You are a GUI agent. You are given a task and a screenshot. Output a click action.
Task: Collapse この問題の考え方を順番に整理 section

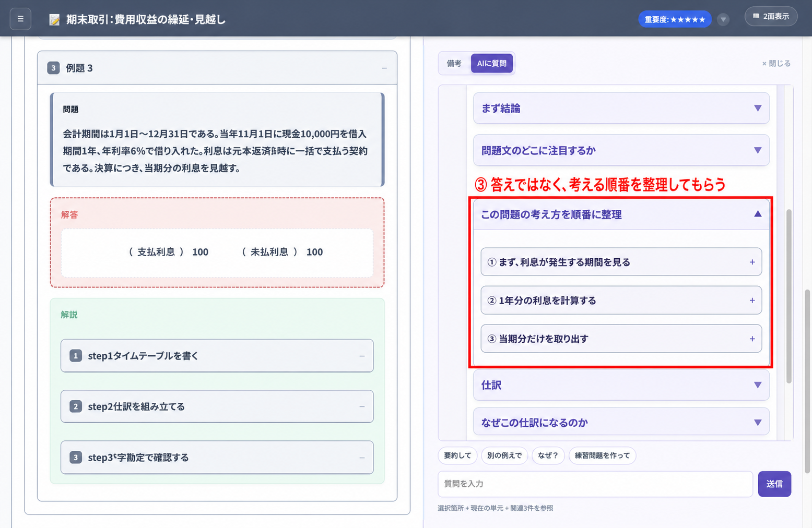click(621, 214)
